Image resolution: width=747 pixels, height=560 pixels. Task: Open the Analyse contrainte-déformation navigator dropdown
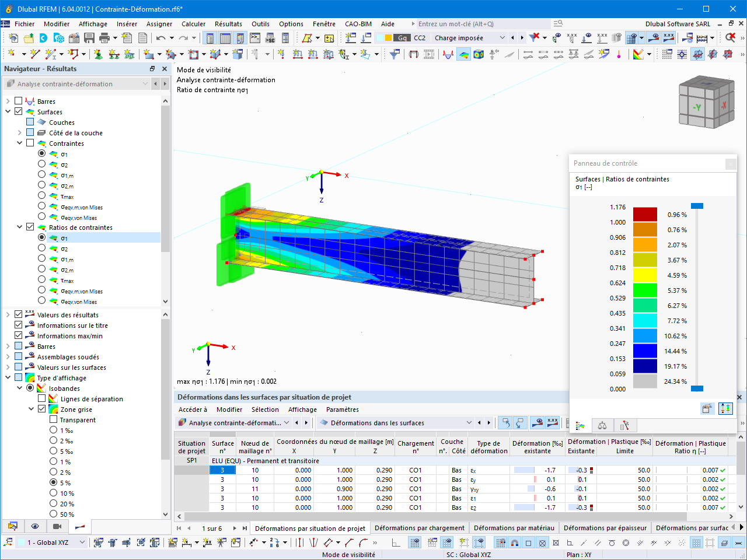click(x=145, y=84)
